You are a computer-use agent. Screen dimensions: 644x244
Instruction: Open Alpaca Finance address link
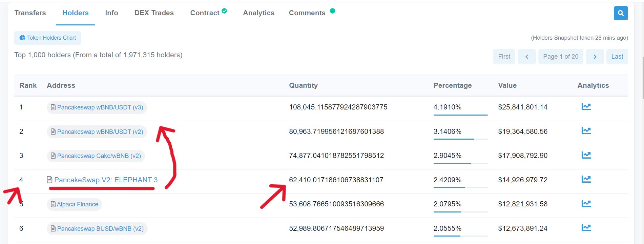(x=78, y=204)
